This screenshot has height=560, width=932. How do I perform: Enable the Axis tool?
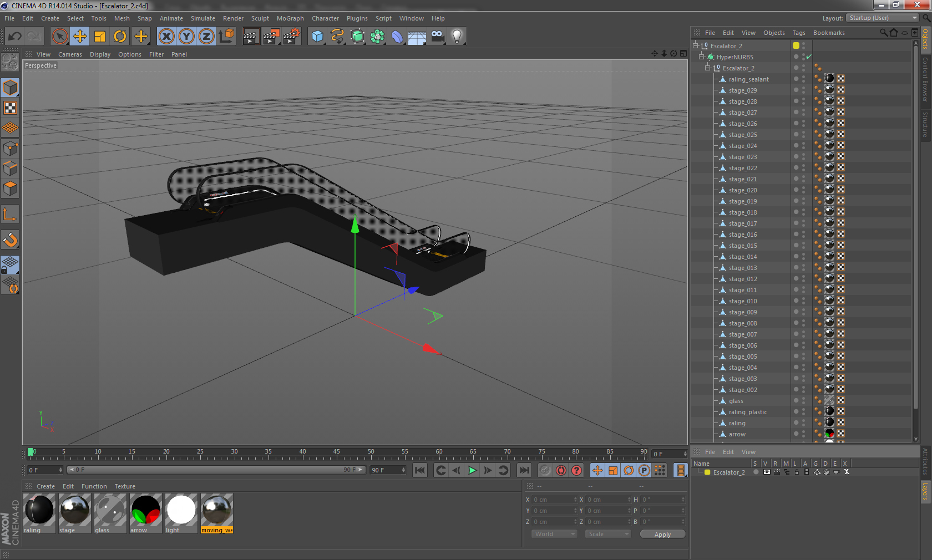point(11,214)
